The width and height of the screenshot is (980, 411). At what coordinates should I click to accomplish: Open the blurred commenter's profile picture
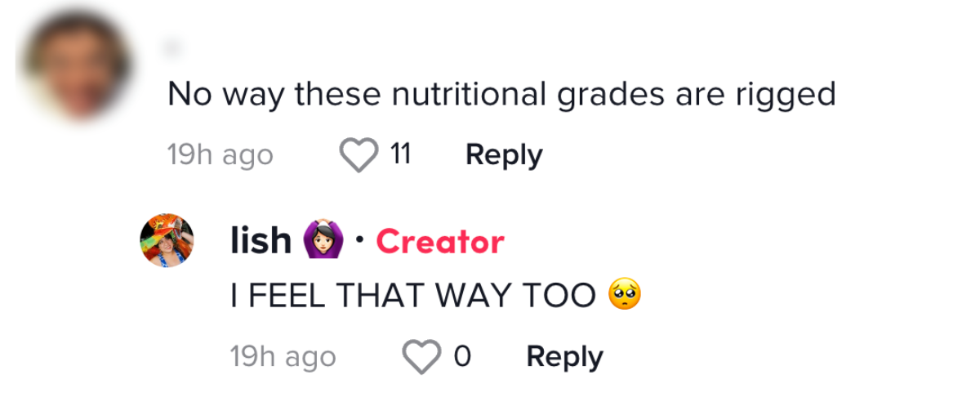[77, 67]
